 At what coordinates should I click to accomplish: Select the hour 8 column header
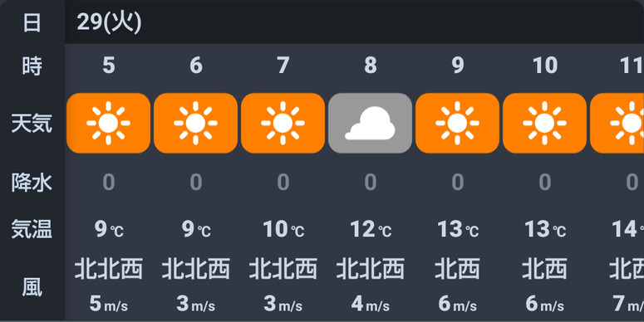click(x=370, y=66)
